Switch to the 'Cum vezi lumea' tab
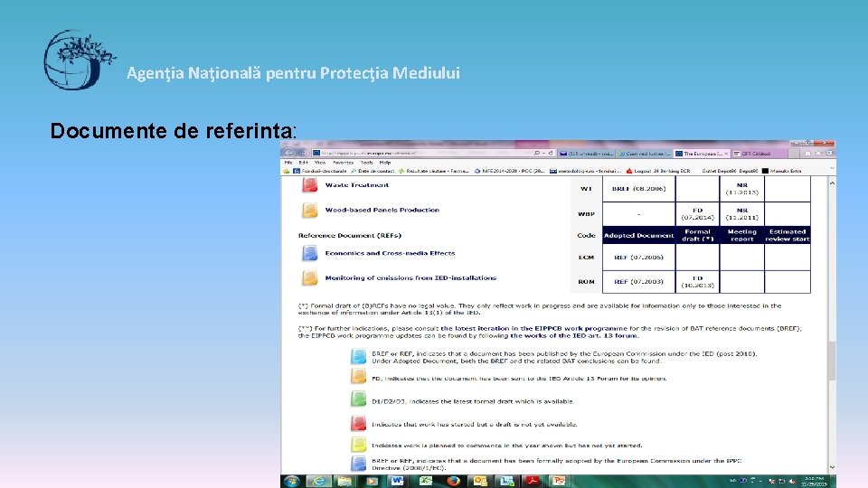The image size is (868, 488). [x=645, y=154]
